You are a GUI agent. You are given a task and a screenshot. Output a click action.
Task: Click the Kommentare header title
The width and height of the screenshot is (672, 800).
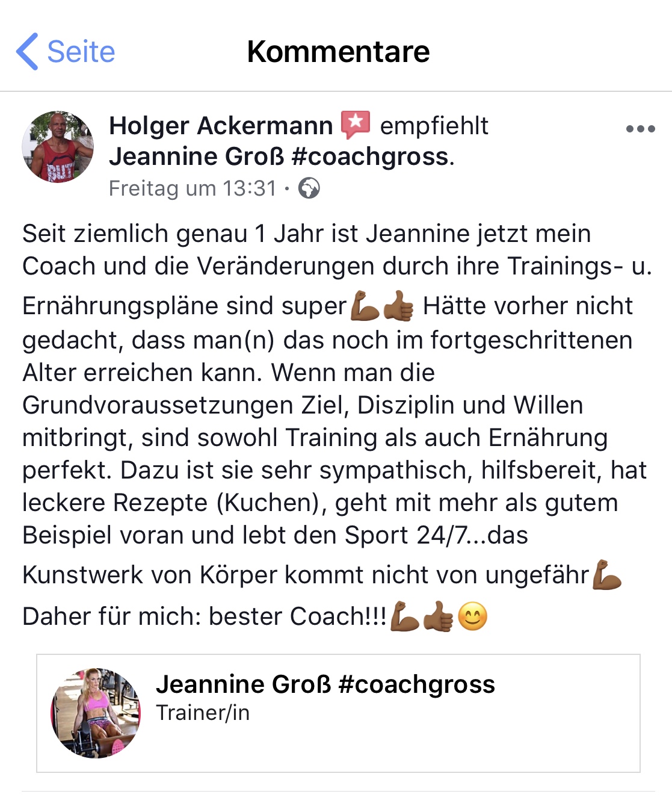click(x=338, y=52)
